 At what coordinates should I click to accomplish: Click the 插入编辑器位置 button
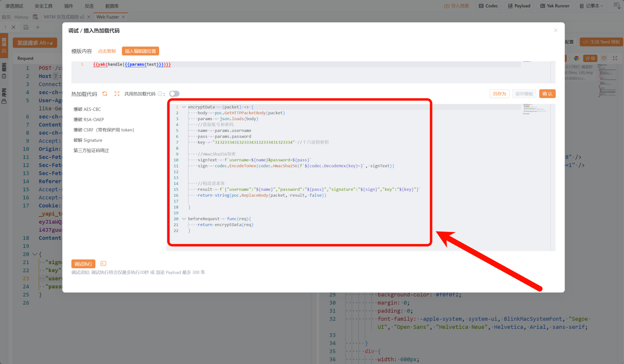click(x=140, y=51)
